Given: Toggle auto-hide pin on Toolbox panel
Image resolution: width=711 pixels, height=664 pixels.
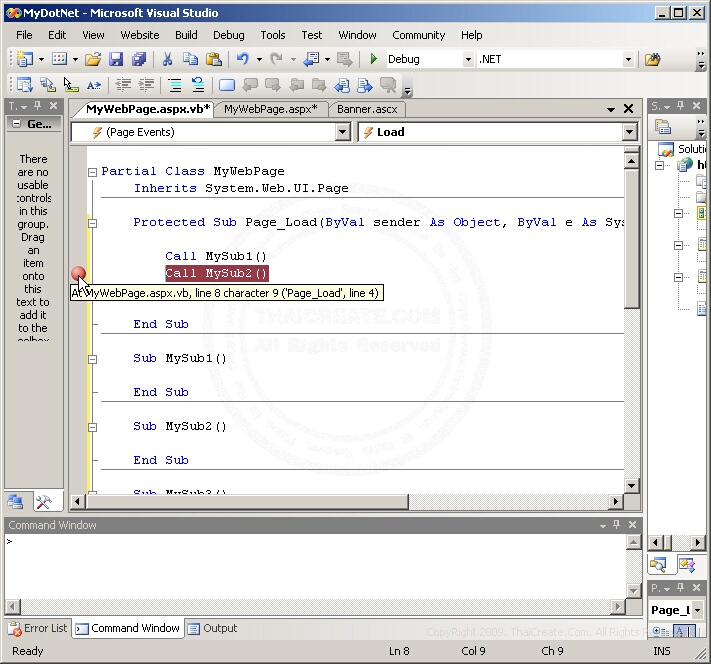Looking at the screenshot, I should (38, 106).
